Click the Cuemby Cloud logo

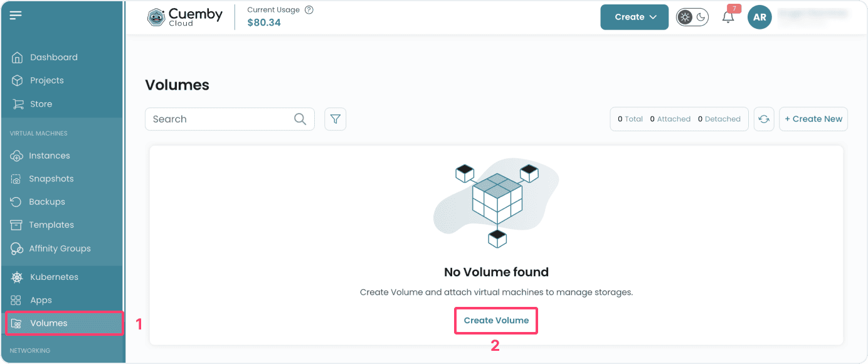(185, 17)
